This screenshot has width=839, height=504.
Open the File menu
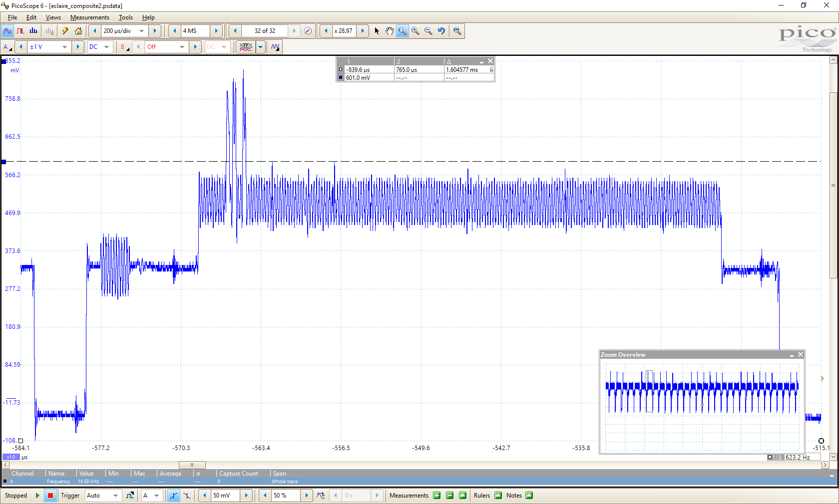pos(12,17)
